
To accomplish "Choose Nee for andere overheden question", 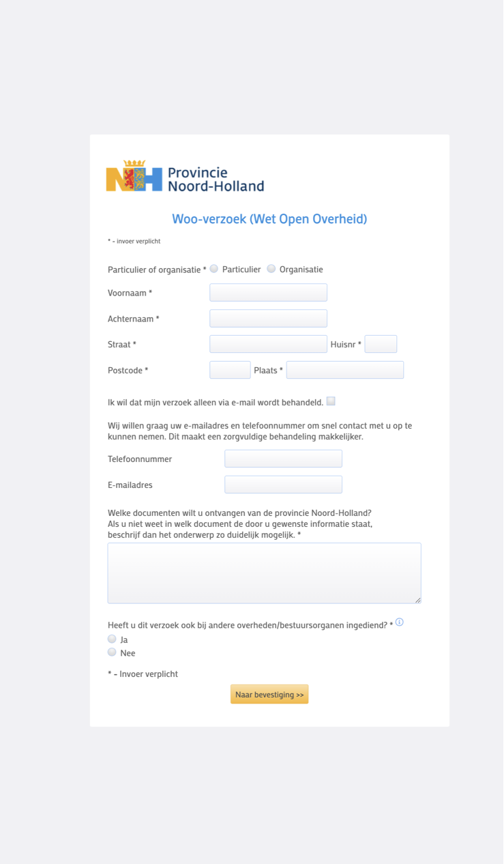I will pyautogui.click(x=112, y=652).
